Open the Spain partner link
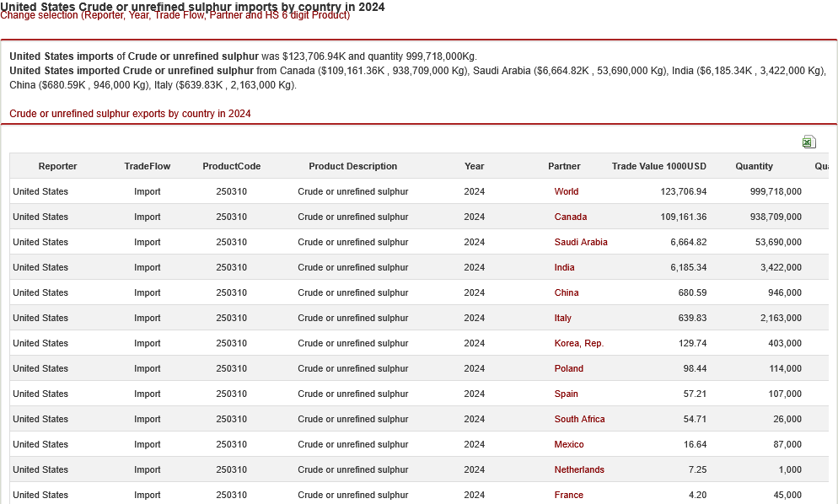Viewport: 838px width, 504px height. click(566, 394)
